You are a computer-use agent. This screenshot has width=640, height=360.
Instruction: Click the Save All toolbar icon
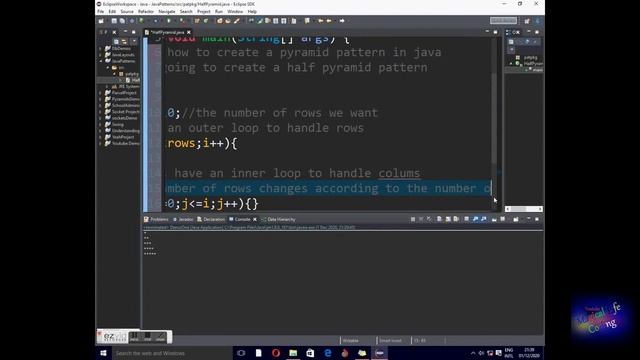click(x=122, y=21)
